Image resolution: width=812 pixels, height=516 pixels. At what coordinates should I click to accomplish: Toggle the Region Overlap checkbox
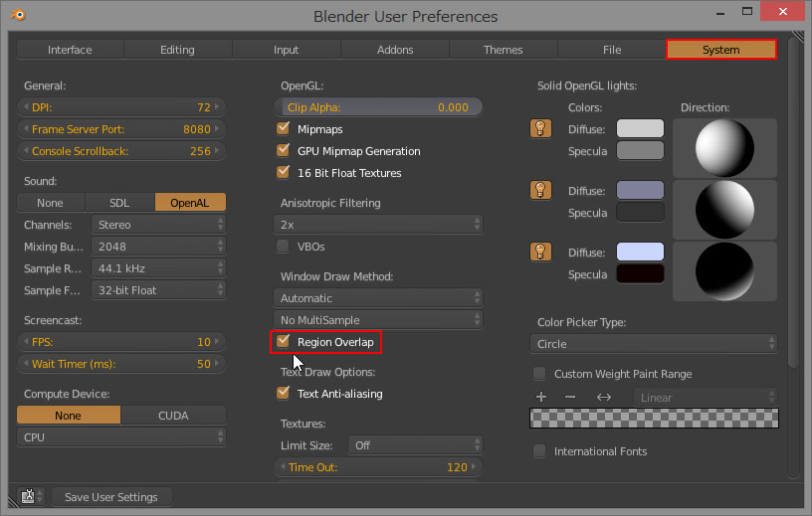[283, 341]
